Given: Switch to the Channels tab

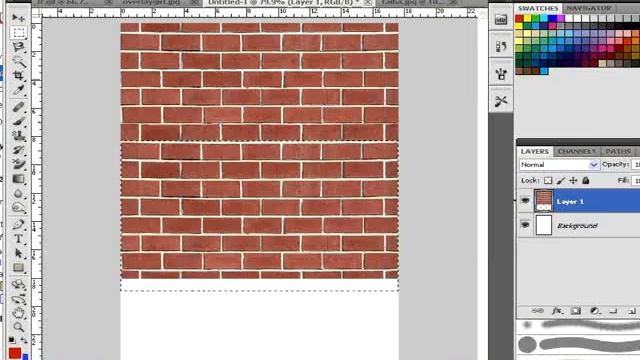Looking at the screenshot, I should pos(577,151).
